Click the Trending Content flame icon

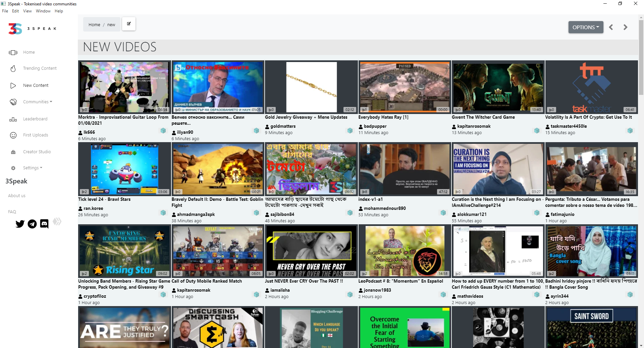coord(13,68)
